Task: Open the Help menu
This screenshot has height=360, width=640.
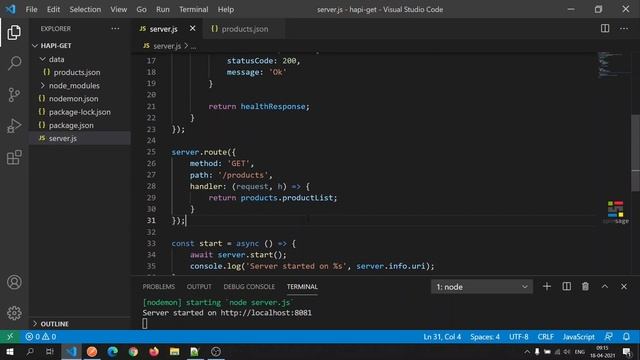Action: pyautogui.click(x=226, y=9)
